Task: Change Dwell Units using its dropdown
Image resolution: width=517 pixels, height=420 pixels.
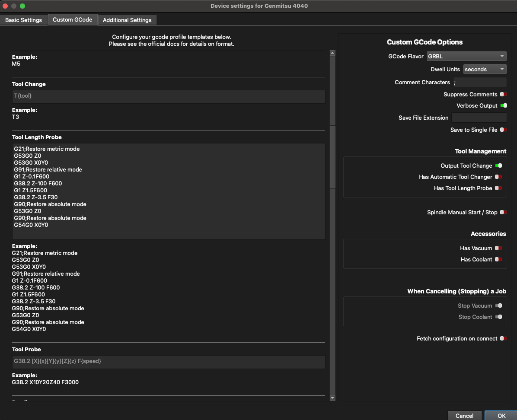Action: [484, 69]
